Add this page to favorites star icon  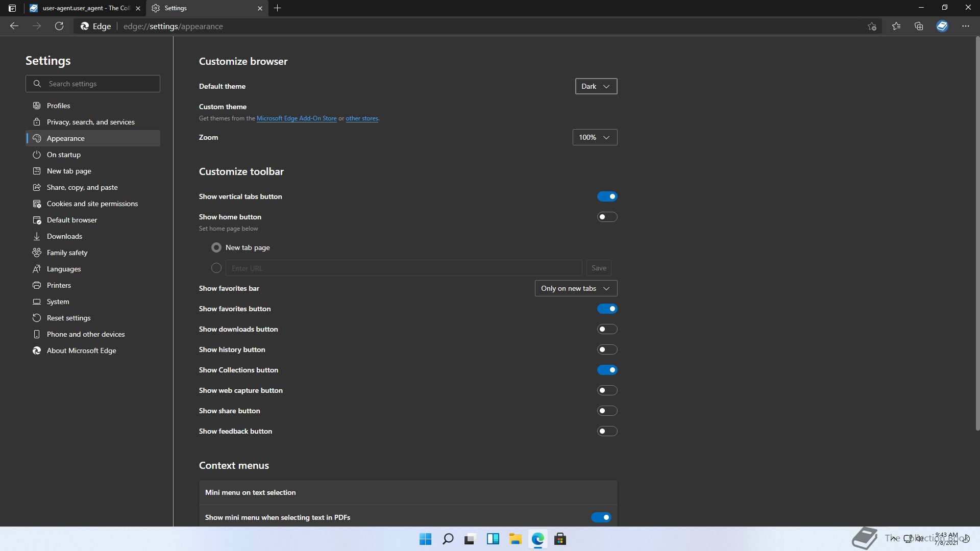tap(872, 26)
